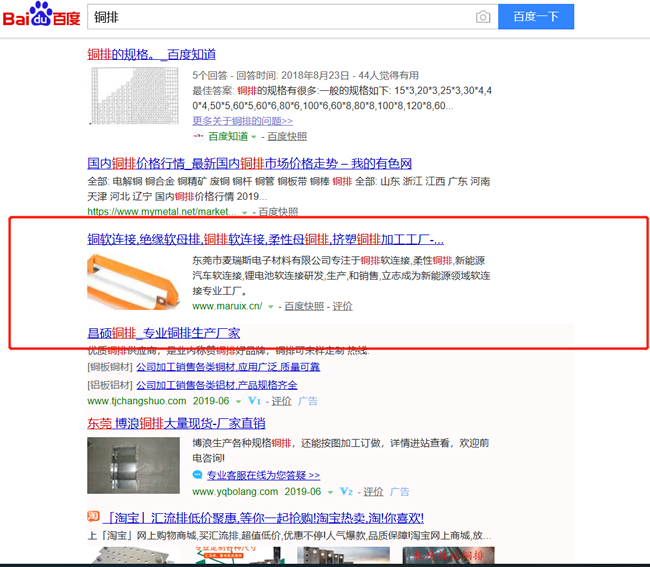Click the 博浪 metal product thumbnail
This screenshot has height=567, width=650.
[x=133, y=465]
